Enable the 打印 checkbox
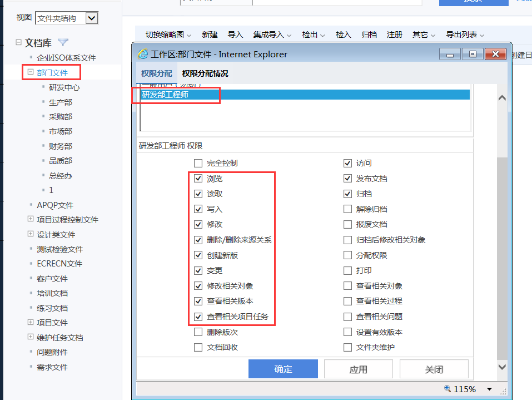532x400 pixels. tap(347, 270)
